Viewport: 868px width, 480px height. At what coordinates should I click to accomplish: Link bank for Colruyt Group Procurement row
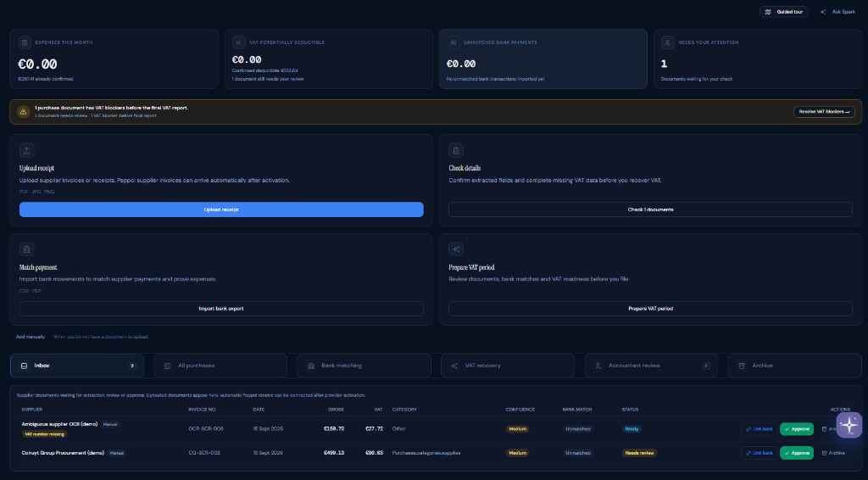click(759, 453)
